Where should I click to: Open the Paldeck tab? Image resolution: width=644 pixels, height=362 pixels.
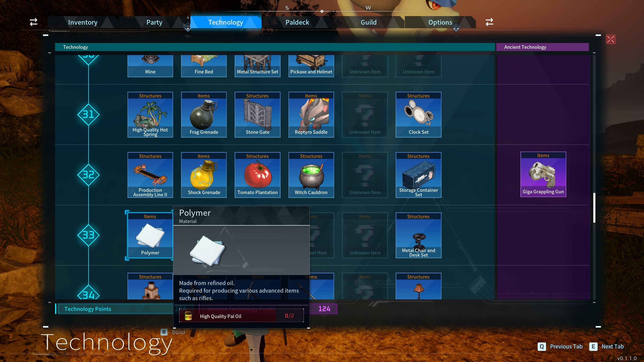tap(296, 22)
